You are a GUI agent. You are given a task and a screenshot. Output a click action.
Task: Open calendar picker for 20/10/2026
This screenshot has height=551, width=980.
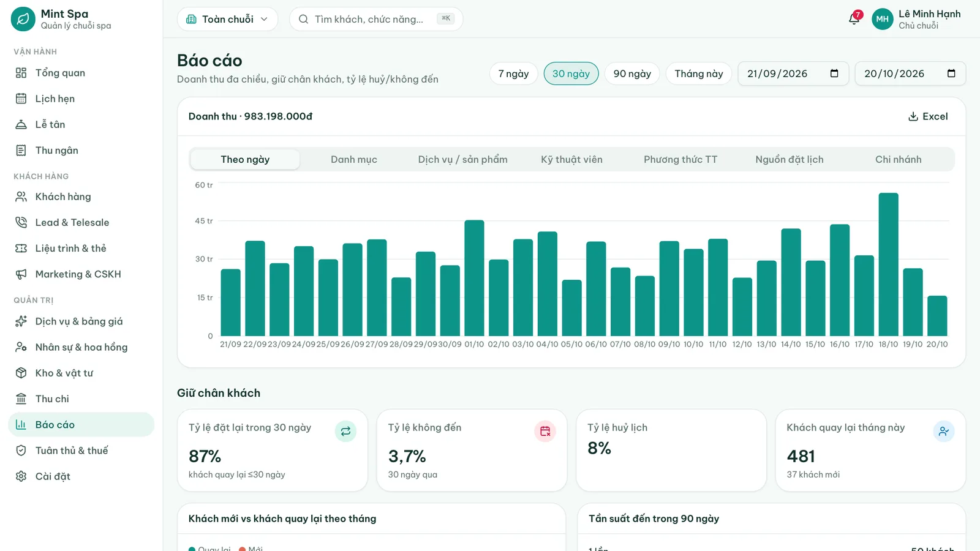click(x=951, y=73)
